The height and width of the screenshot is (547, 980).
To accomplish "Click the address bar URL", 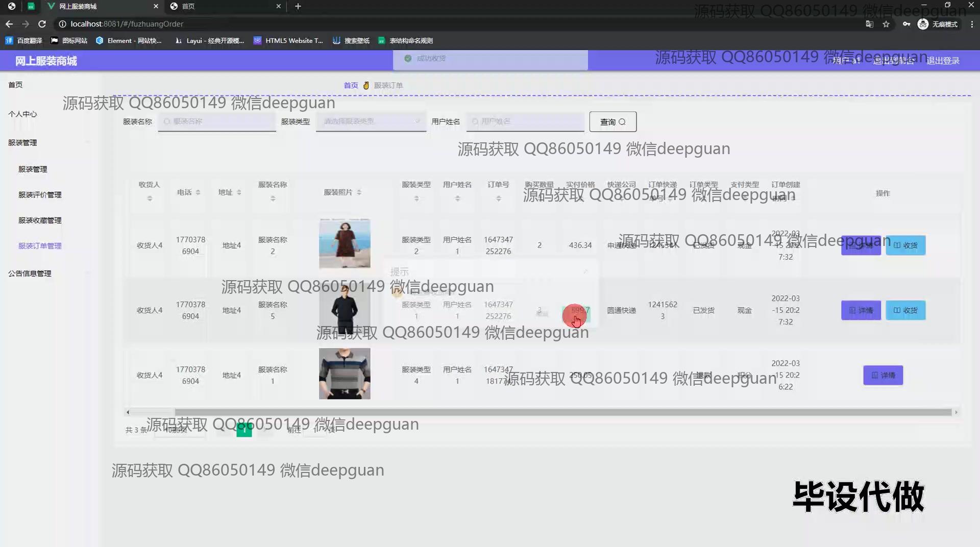I will coord(127,24).
